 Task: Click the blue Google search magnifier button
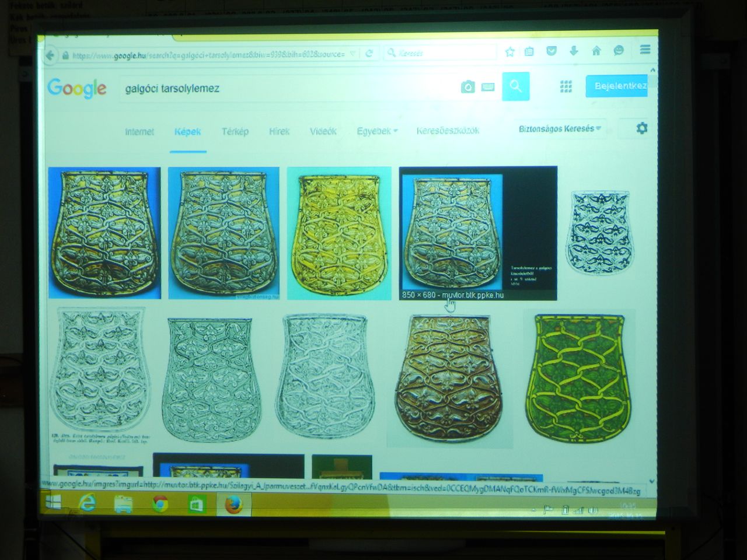click(x=515, y=86)
